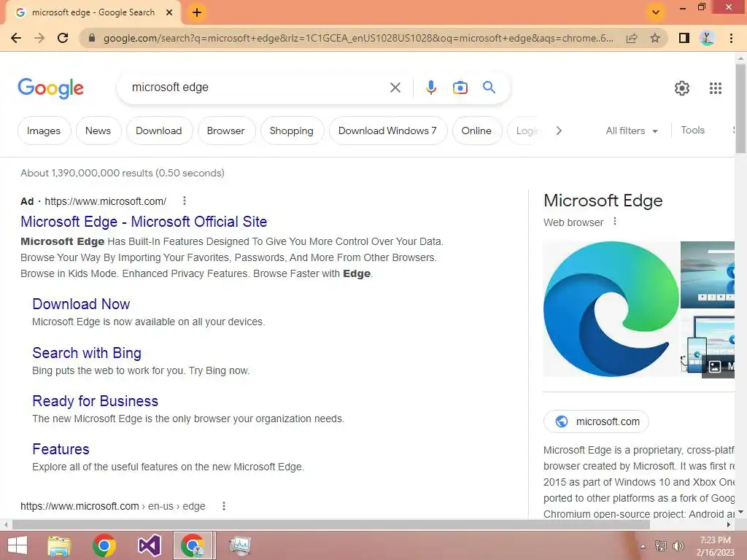Start voice search with the microphone
747x560 pixels.
(430, 87)
